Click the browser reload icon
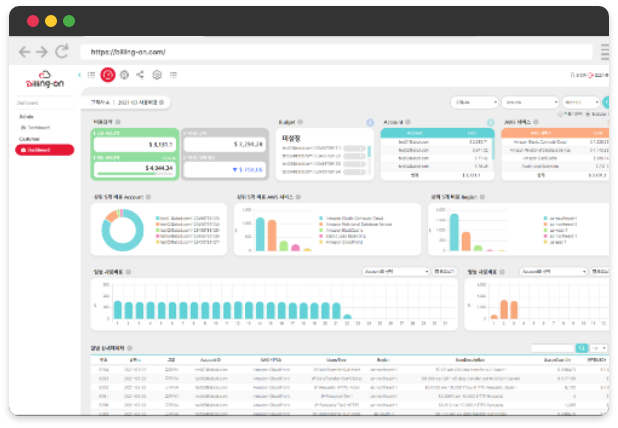 click(x=62, y=51)
